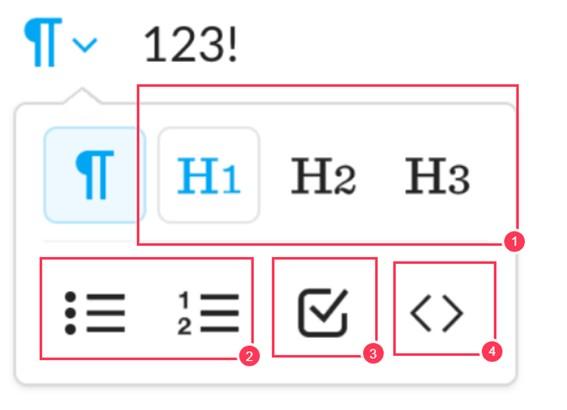The height and width of the screenshot is (410, 567).
Task: Apply Heading 3 style (H3)
Action: 438,176
